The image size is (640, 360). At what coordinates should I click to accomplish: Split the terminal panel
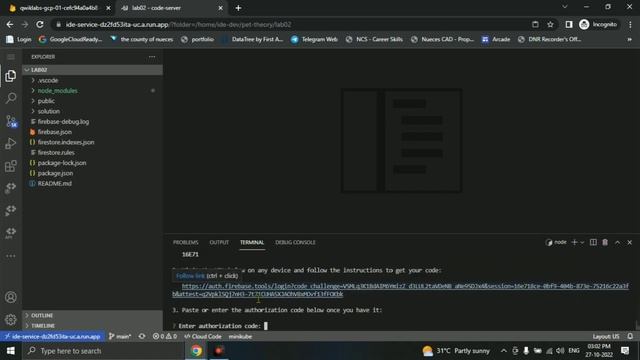tap(593, 242)
